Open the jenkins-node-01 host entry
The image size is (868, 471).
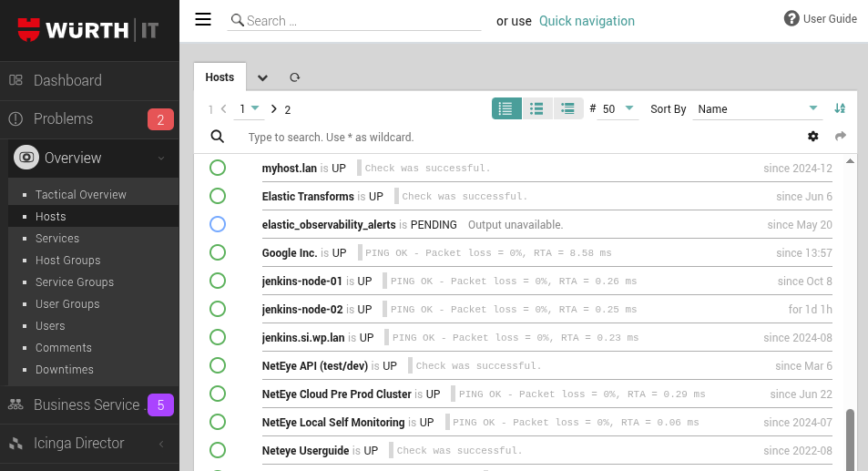coord(302,282)
